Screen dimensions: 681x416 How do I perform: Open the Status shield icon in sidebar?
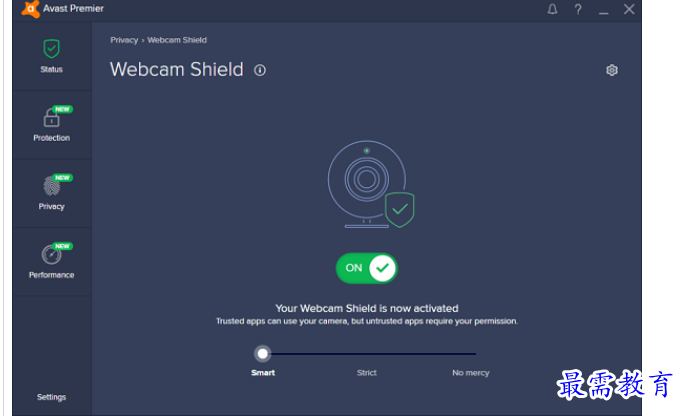pyautogui.click(x=51, y=49)
